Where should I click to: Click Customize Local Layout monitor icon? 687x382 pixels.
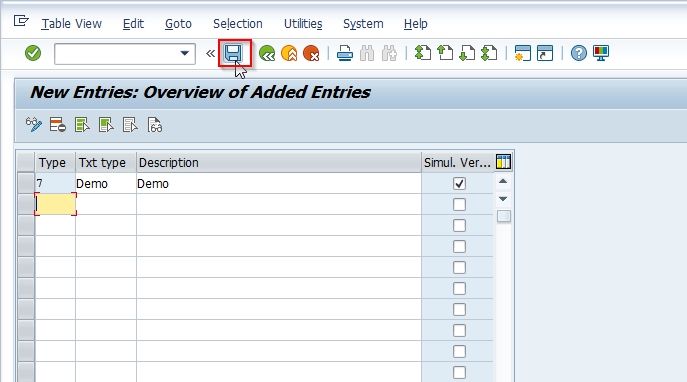[601, 53]
